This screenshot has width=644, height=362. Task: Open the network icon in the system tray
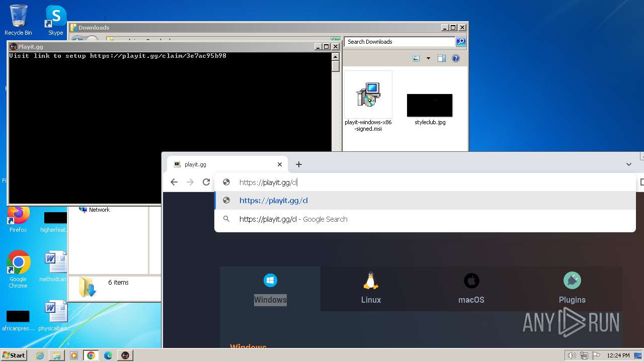click(x=584, y=355)
